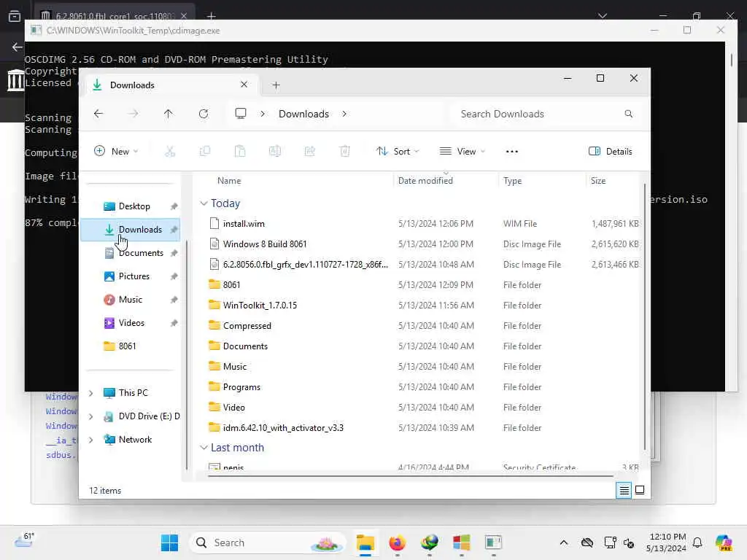Click the taskbar Search box
The width and height of the screenshot is (747, 560).
tap(268, 542)
